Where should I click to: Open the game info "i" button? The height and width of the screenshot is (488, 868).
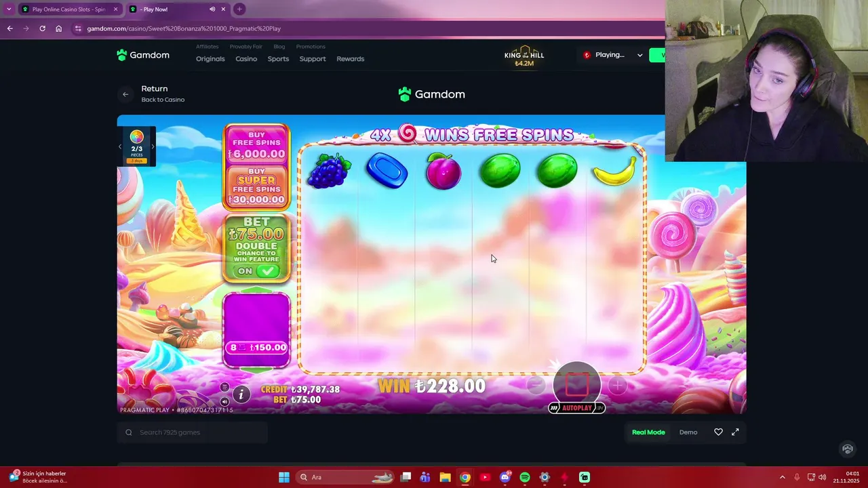pos(241,394)
